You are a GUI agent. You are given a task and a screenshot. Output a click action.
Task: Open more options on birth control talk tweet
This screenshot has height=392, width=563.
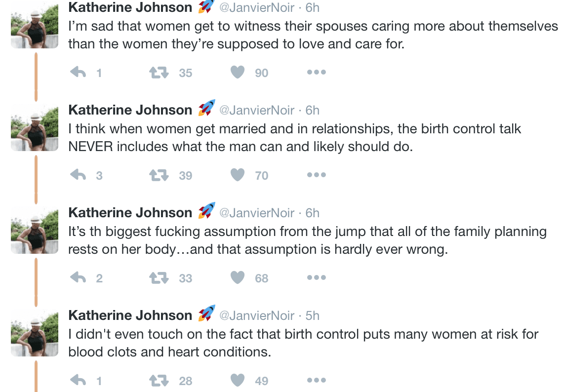pos(317,175)
